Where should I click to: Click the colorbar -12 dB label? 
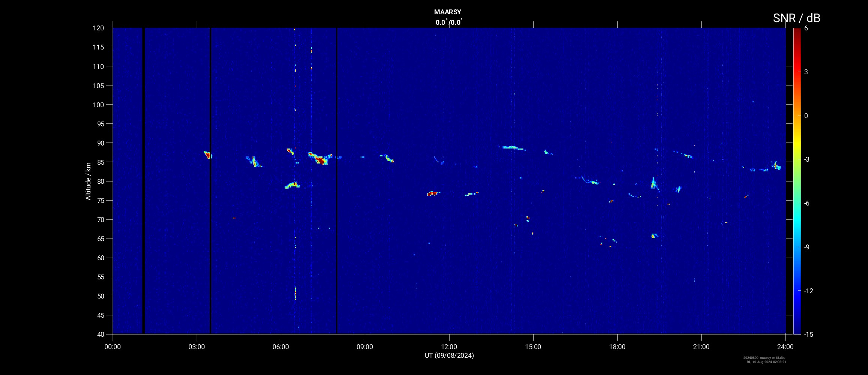click(808, 291)
